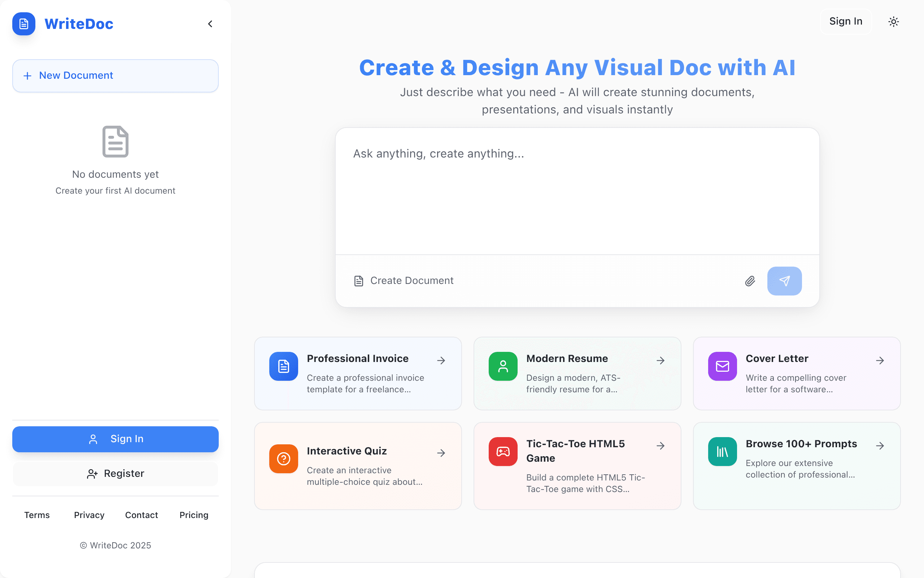Screen dimensions: 924x578
Task: Click the person icon in Sign In button
Action: point(93,439)
